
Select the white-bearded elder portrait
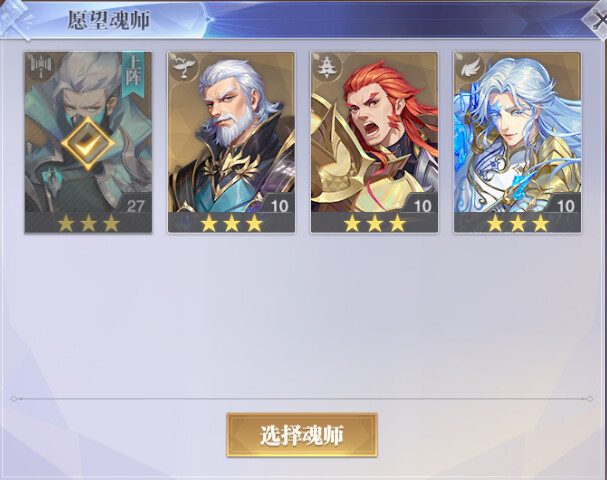point(231,132)
